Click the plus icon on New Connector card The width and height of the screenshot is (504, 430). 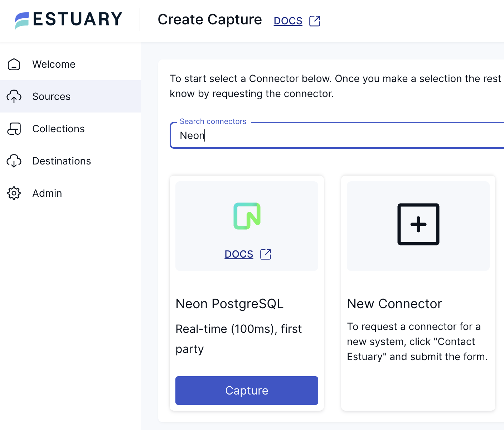coord(418,224)
